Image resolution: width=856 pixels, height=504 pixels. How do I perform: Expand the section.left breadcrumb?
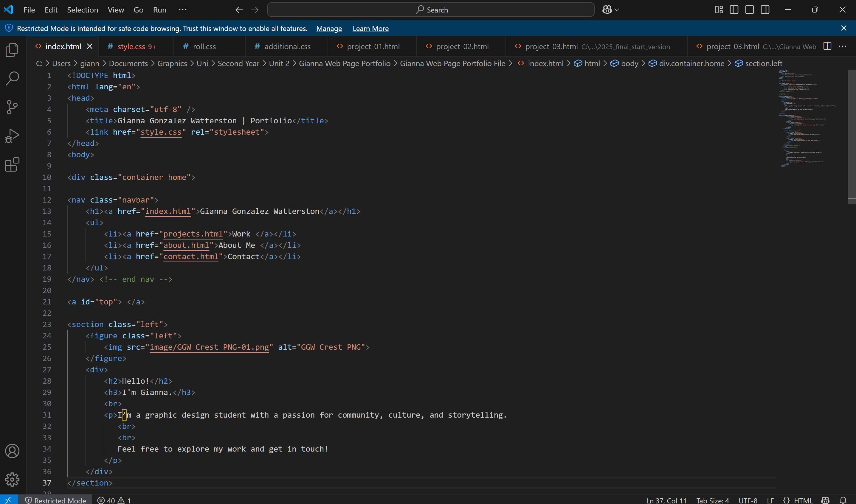click(x=759, y=63)
